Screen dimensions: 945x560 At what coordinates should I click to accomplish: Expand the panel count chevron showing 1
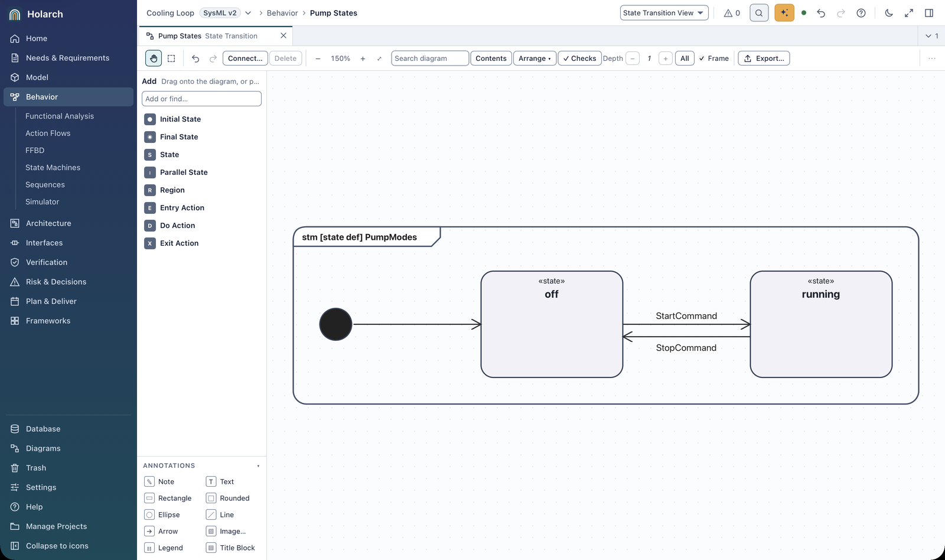[932, 36]
